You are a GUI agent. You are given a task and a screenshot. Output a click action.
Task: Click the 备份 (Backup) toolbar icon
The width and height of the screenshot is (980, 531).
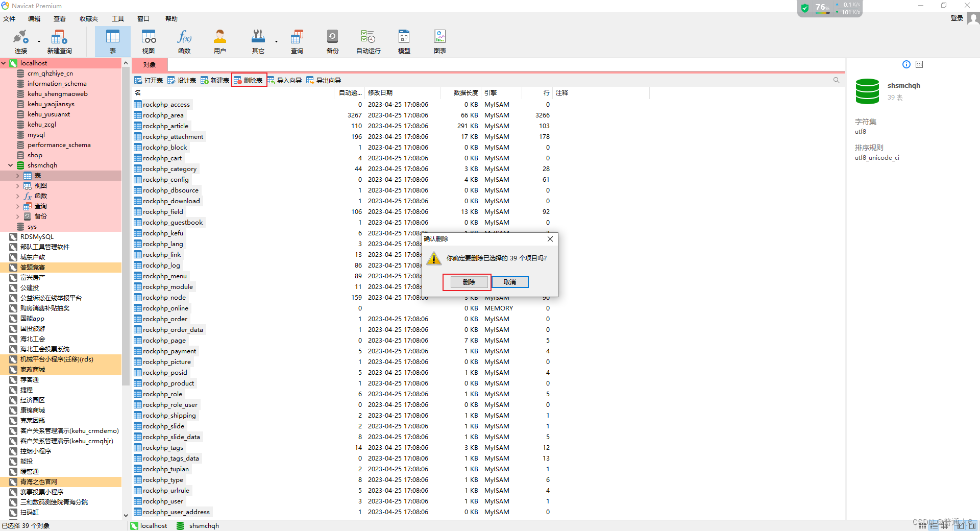click(x=332, y=41)
